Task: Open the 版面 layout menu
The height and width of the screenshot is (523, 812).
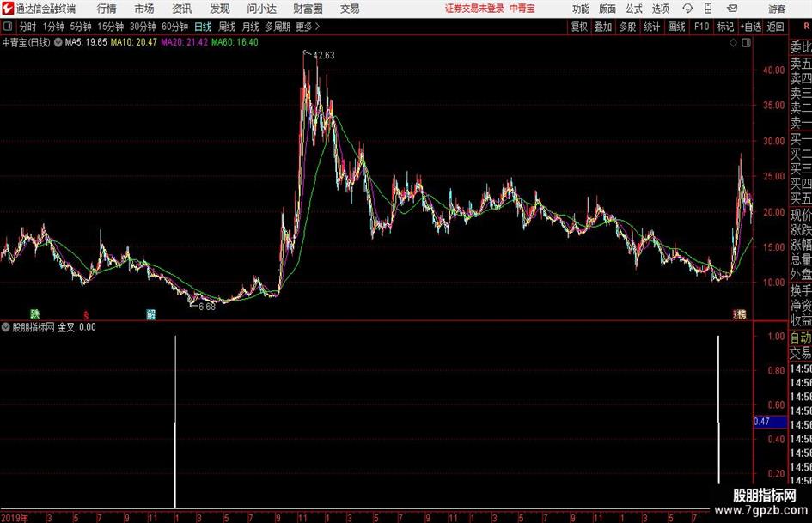Action: click(x=607, y=9)
